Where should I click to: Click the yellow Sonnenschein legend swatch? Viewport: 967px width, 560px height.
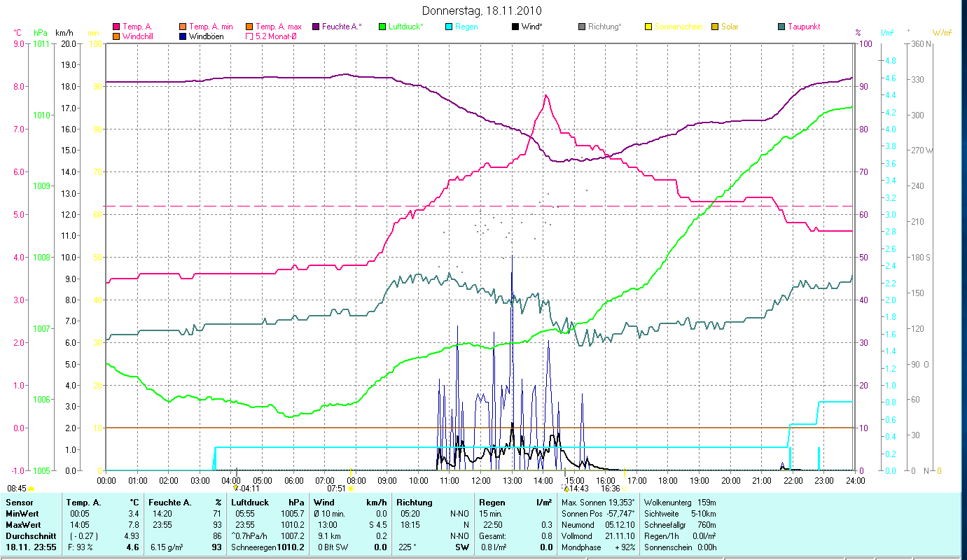point(648,27)
